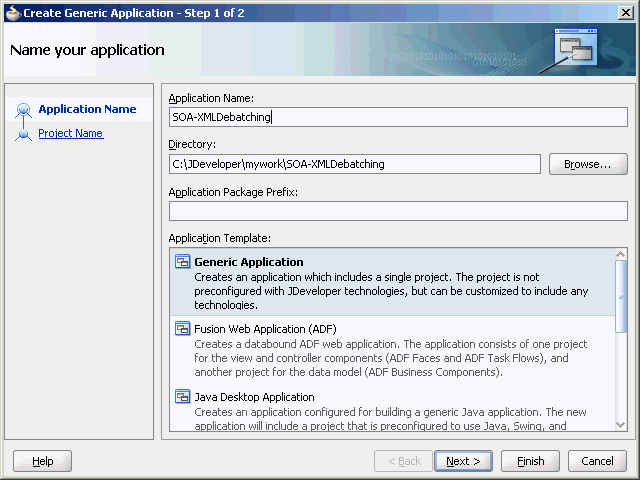Screen dimensions: 640x480
Task: Click the Project Name step node icon
Action: [x=23, y=134]
